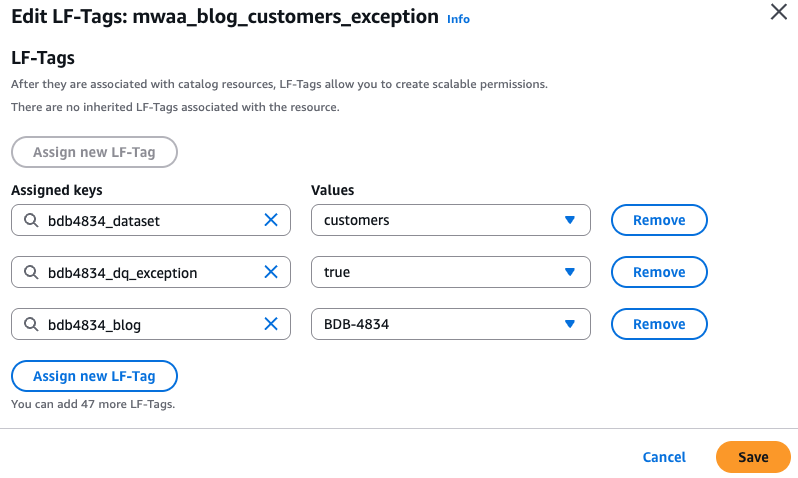Remove the bdb4834_blog LF-Tag

[x=659, y=324]
